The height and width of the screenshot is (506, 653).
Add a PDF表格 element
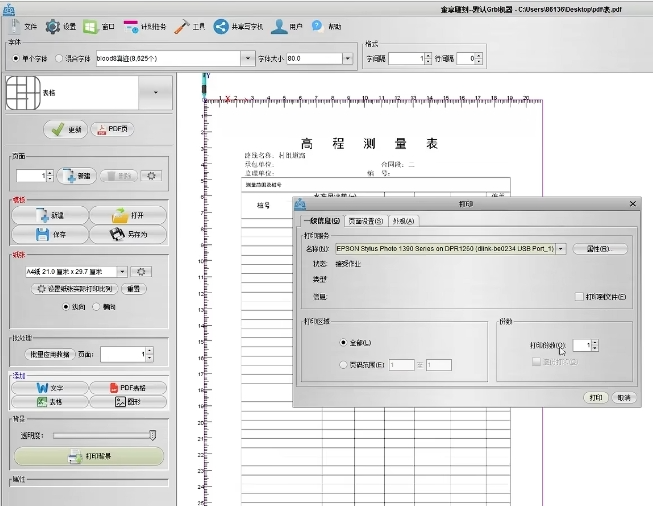click(127, 387)
